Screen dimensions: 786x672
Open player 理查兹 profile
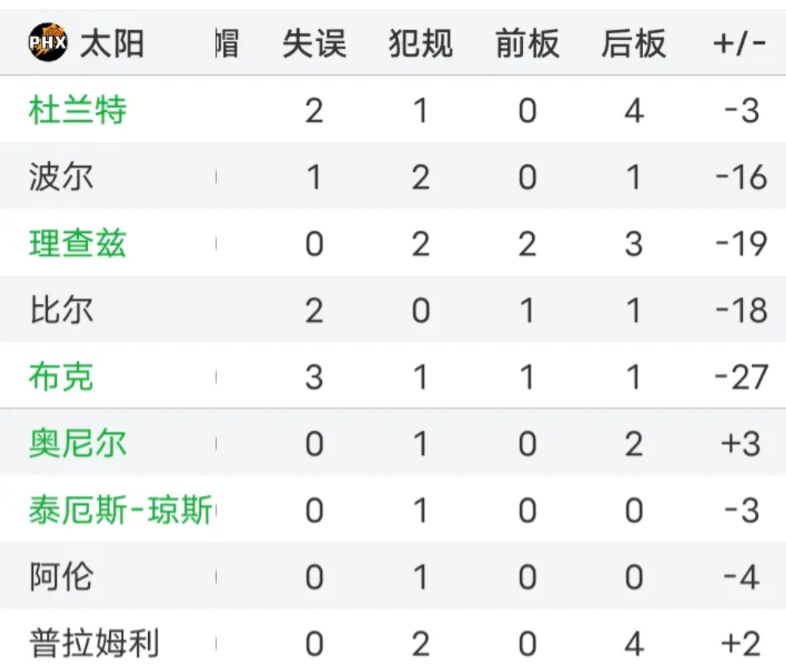click(x=78, y=243)
